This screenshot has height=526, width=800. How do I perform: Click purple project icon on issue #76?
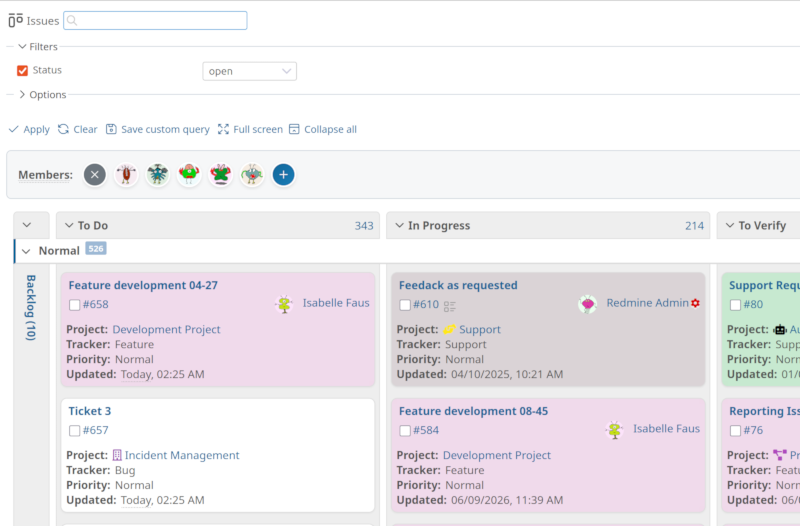[x=780, y=455]
